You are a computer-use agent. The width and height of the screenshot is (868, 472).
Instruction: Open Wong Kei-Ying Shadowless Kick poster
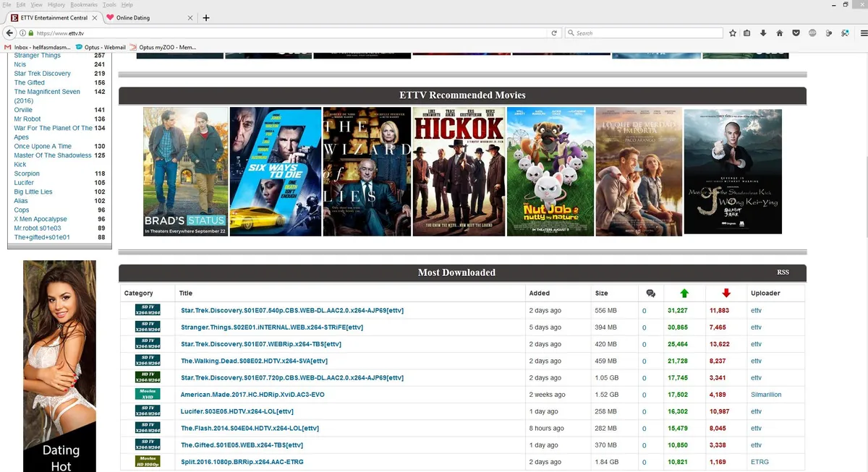pos(733,171)
